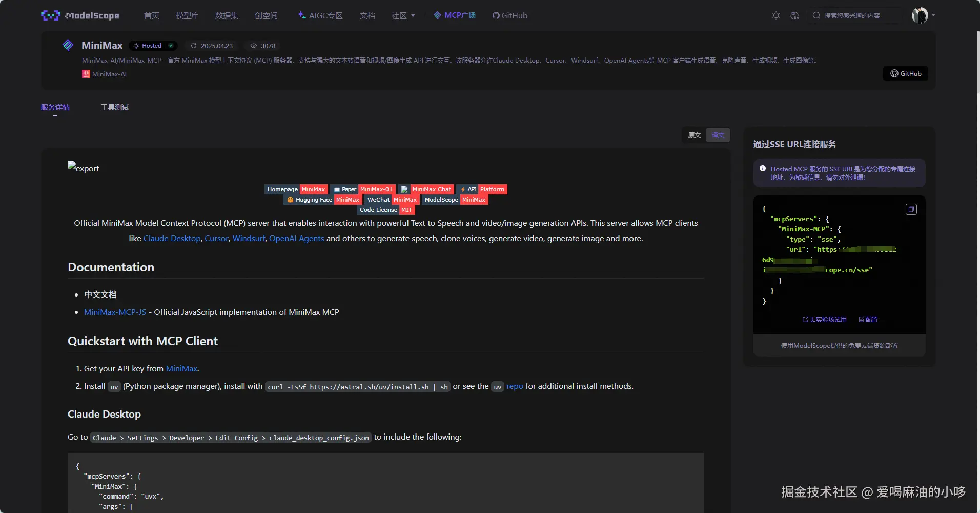Click the update date icon by 2025.04.23
This screenshot has width=980, height=513.
pos(194,46)
